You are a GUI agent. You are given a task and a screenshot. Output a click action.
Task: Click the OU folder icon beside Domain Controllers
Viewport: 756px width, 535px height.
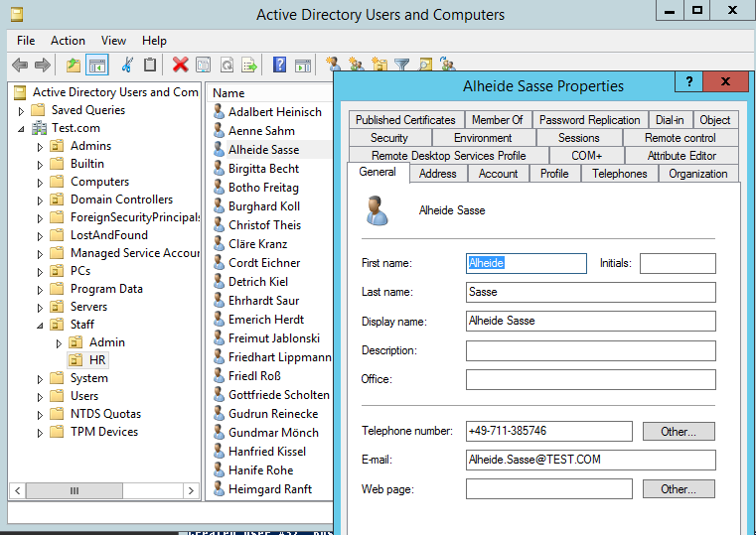click(57, 200)
